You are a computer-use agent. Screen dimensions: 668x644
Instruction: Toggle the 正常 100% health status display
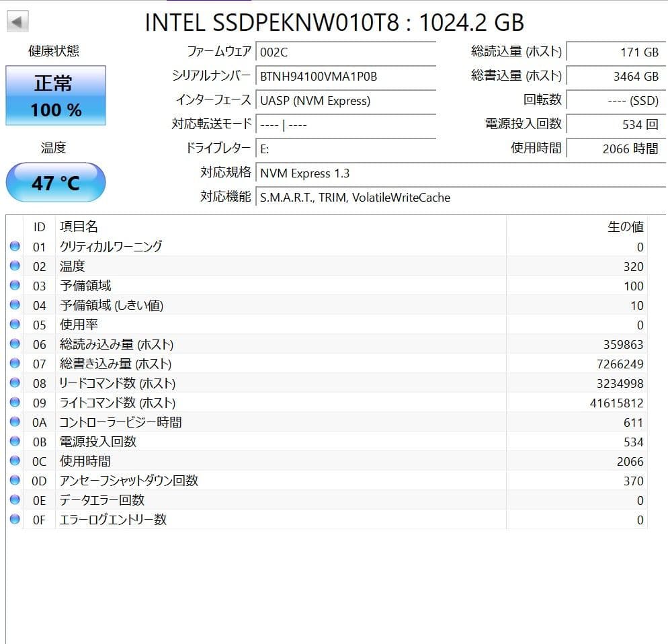pos(55,96)
